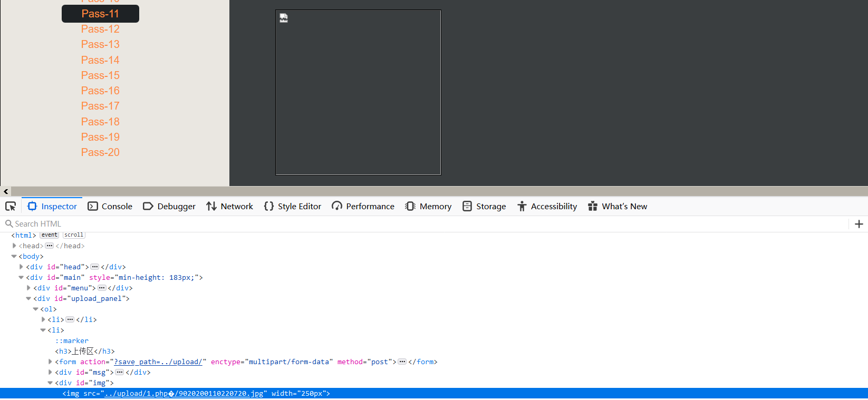The width and height of the screenshot is (868, 400).
Task: Go to the Performance tab
Action: click(x=363, y=206)
